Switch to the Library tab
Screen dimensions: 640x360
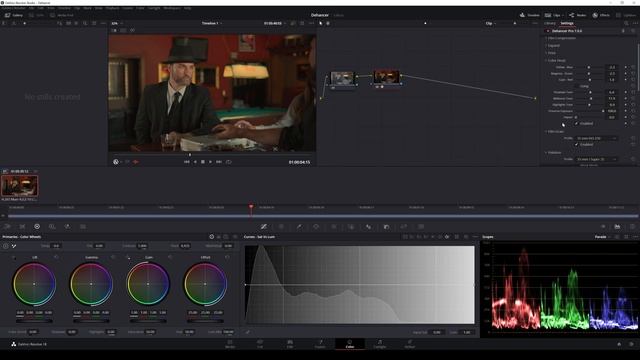(550, 23)
